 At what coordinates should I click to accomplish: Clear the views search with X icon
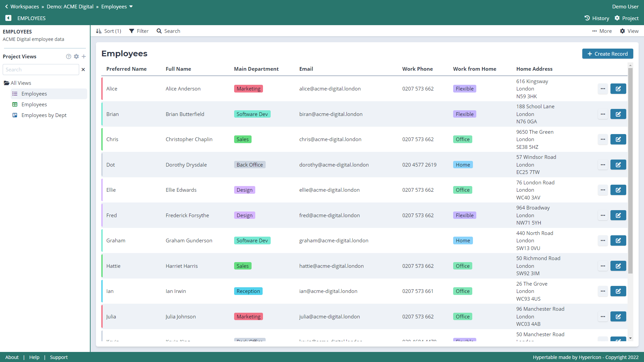click(x=83, y=70)
